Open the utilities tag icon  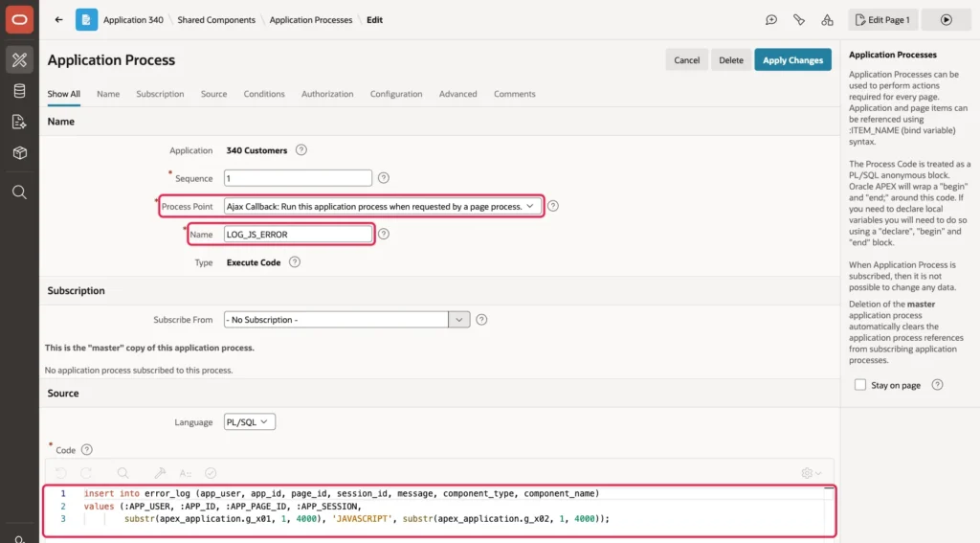(x=799, y=20)
